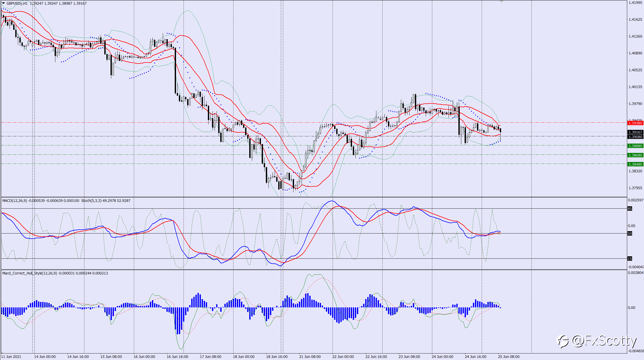Viewport: 644px width, 360px height.
Task: Click the 25 Jun 08:00 time label
Action: tap(509, 357)
